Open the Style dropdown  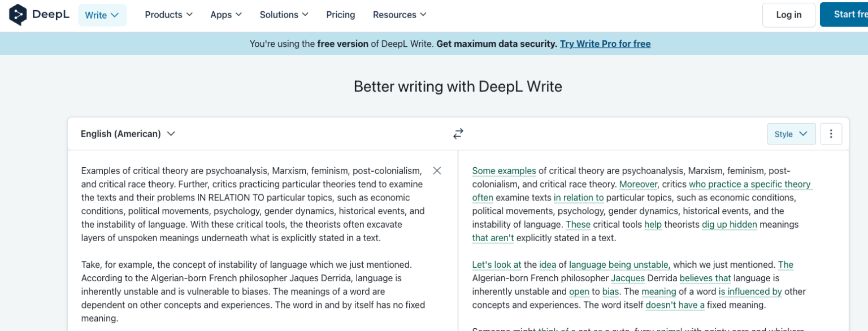click(x=791, y=134)
